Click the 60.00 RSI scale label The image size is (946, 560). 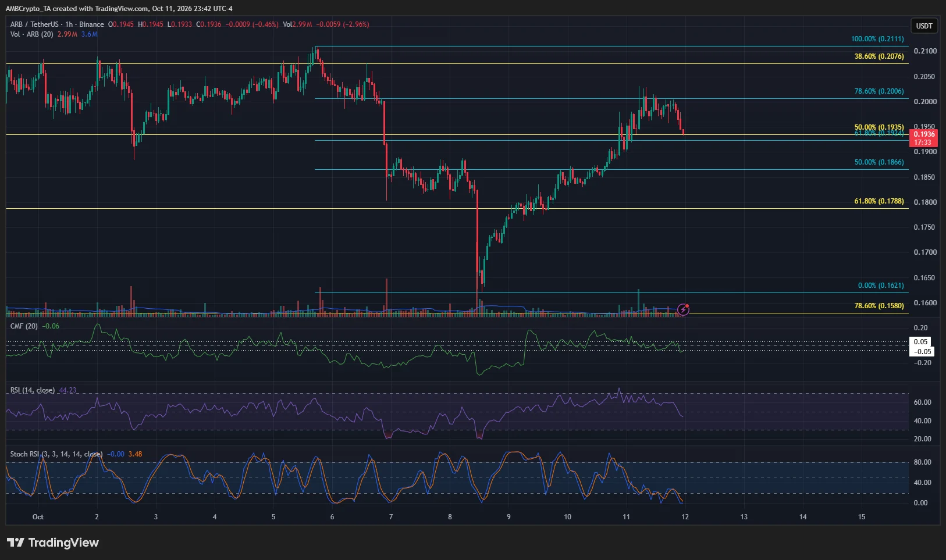click(x=922, y=402)
